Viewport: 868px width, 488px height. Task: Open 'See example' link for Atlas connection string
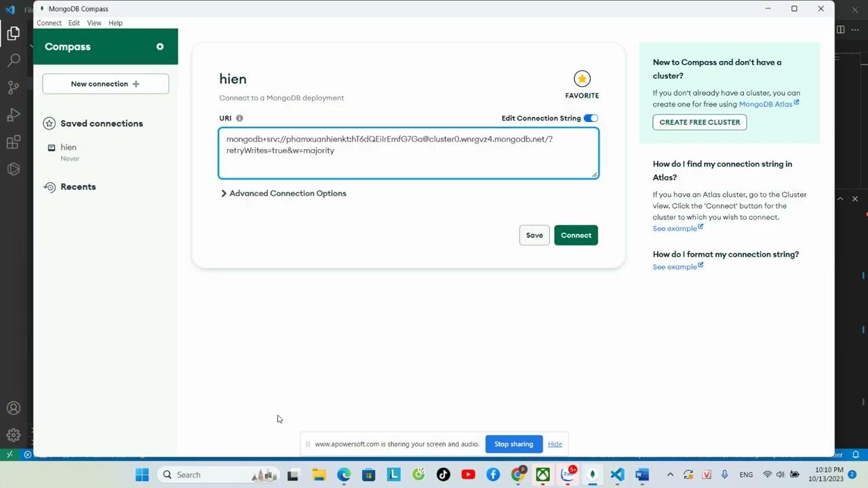point(677,228)
